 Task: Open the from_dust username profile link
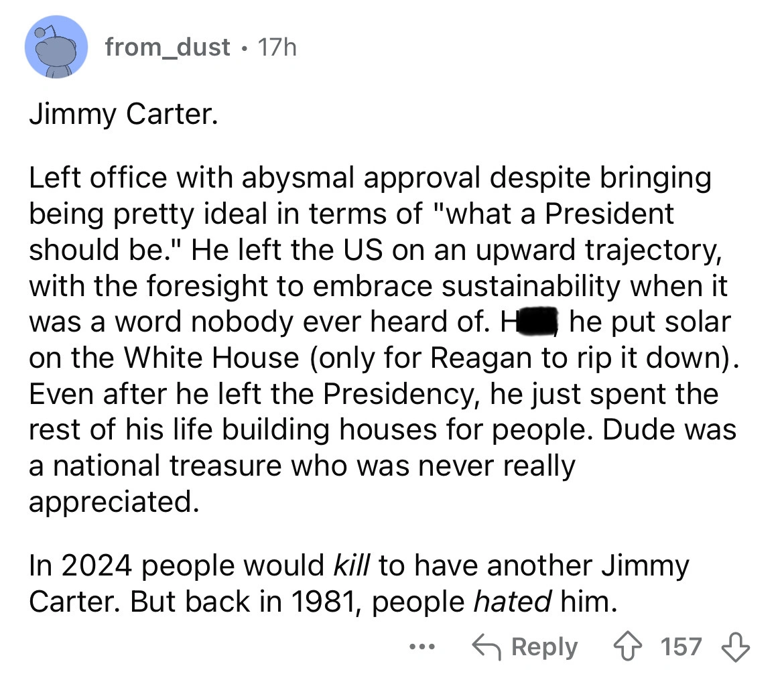click(167, 47)
